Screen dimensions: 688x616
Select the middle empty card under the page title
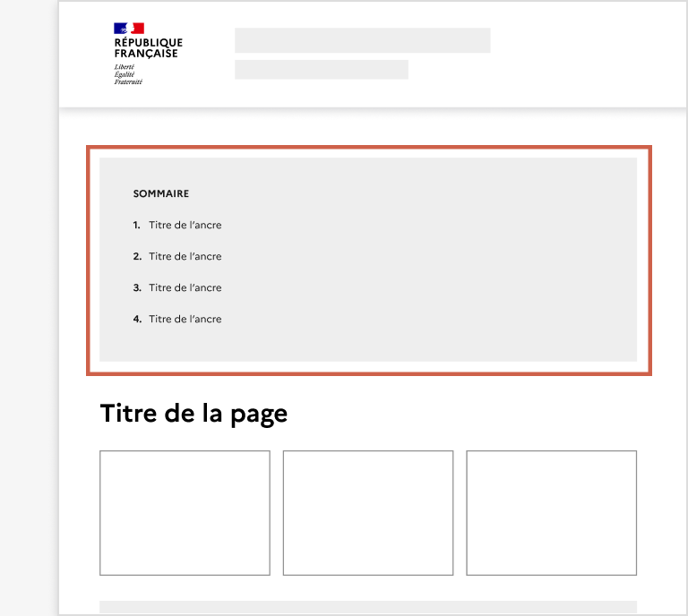point(368,512)
